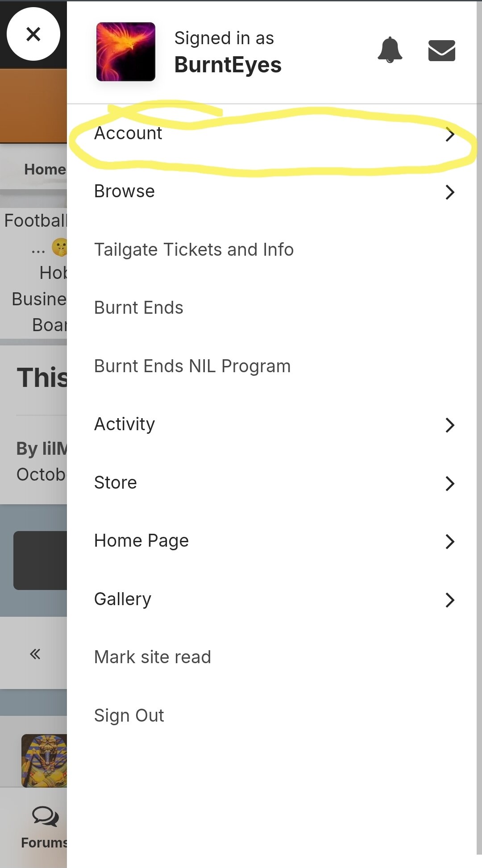Tap the BurntEyes phoenix avatar
The width and height of the screenshot is (482, 868).
[126, 52]
